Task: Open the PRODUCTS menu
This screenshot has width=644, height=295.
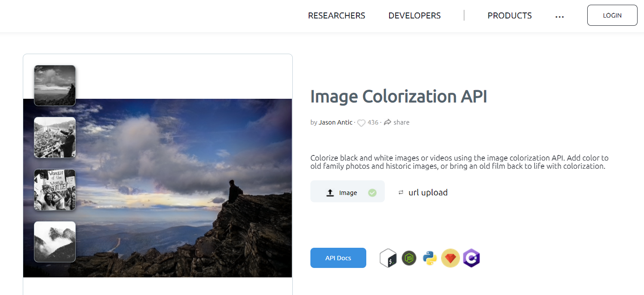Action: pos(509,15)
